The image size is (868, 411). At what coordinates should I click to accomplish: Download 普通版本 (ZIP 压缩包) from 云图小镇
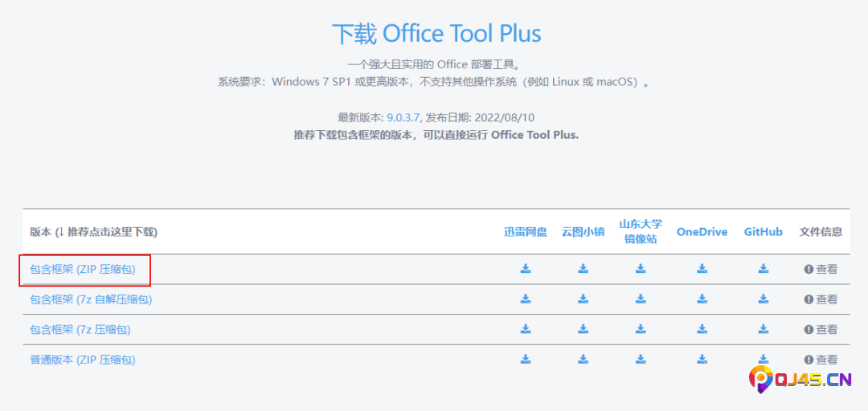click(x=583, y=359)
